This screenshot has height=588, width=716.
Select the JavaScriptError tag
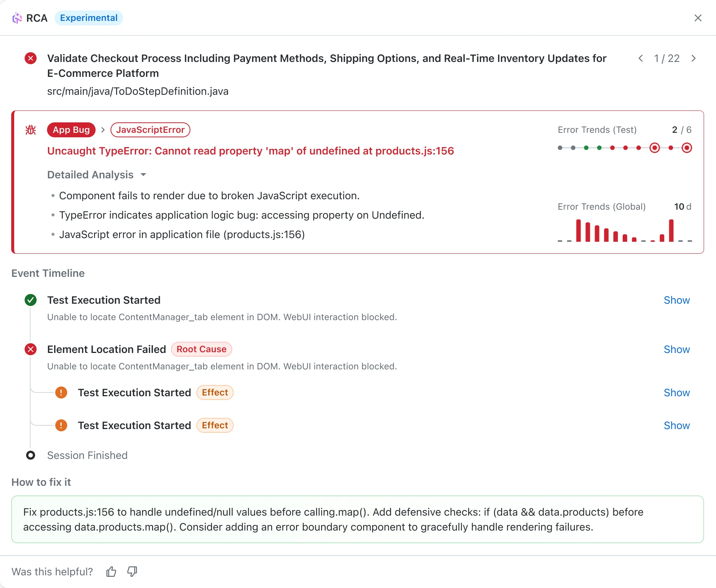click(x=150, y=130)
